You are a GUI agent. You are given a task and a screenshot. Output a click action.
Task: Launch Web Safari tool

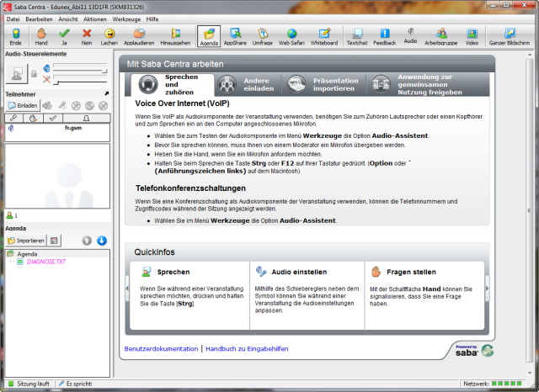tap(291, 37)
